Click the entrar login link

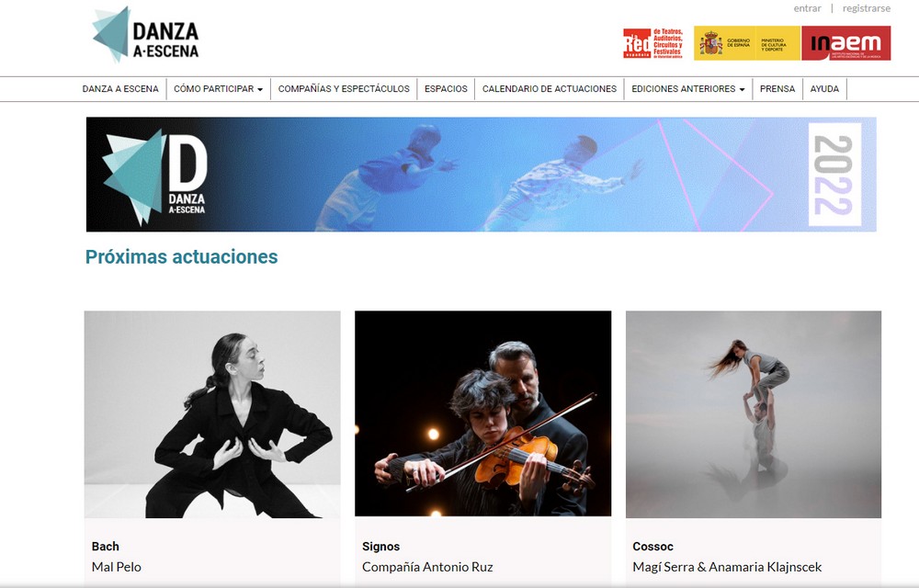[x=807, y=8]
